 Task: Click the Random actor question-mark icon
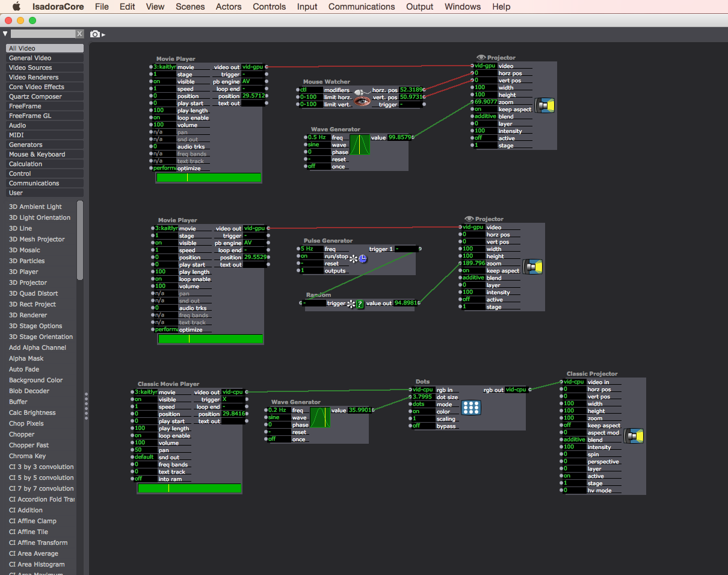(x=360, y=304)
